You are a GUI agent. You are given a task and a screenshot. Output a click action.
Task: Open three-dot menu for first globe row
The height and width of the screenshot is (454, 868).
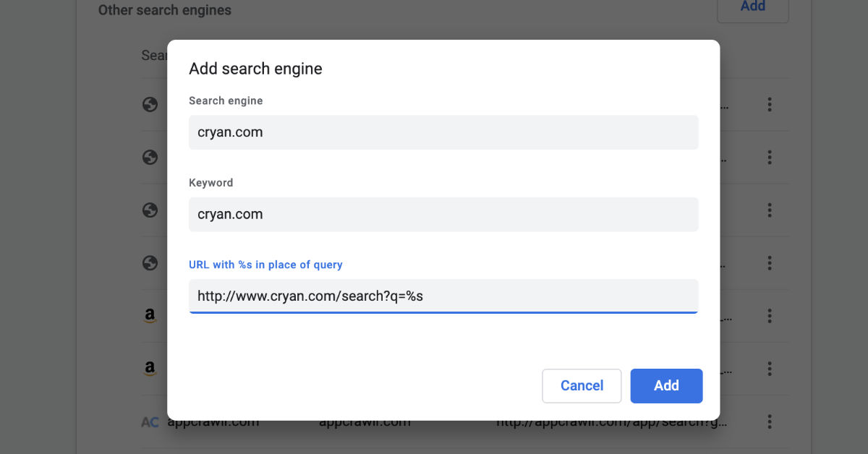pos(770,105)
